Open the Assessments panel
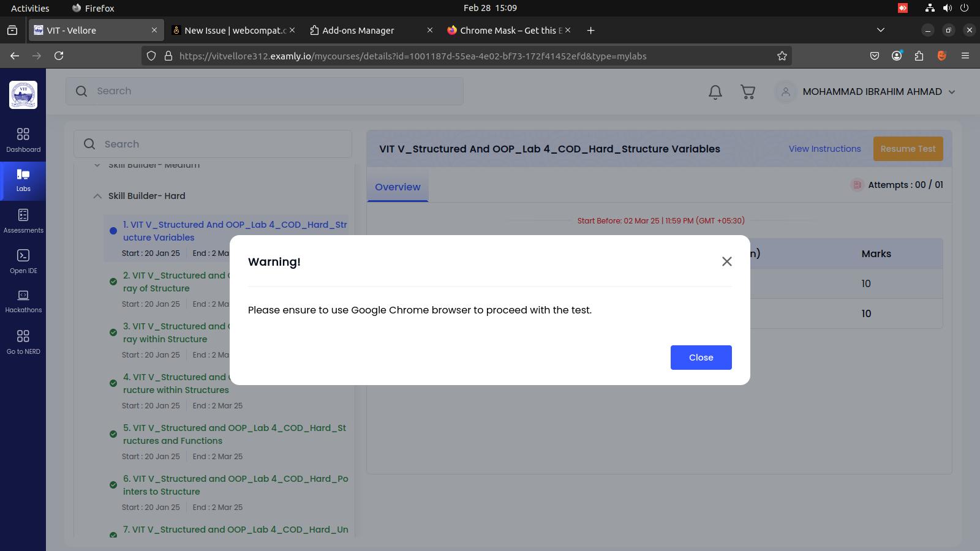The height and width of the screenshot is (551, 980). (23, 220)
